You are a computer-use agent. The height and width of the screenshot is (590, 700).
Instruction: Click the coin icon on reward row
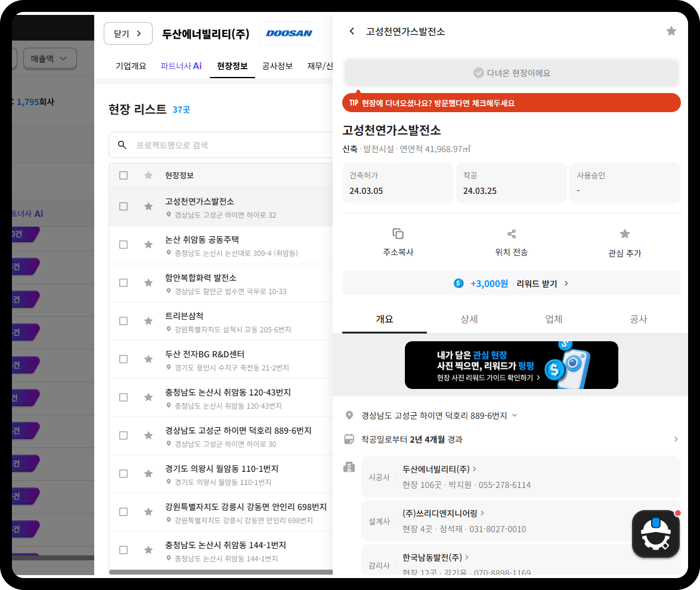pos(459,283)
